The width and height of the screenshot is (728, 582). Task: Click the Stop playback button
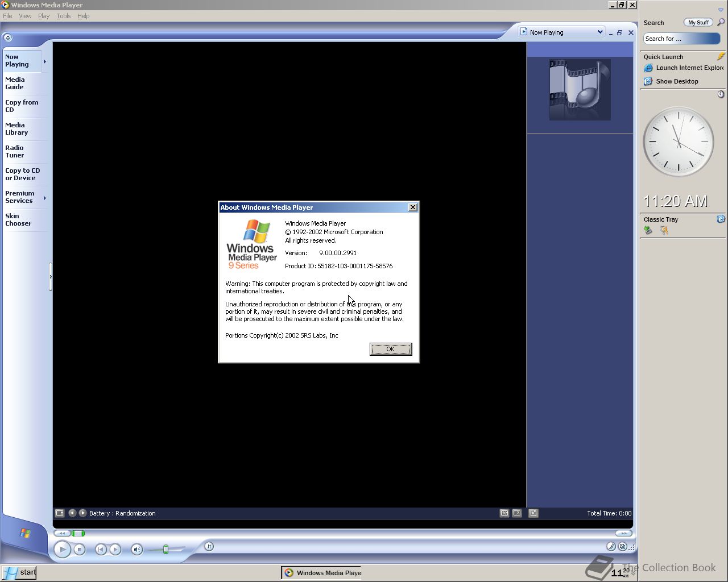tap(80, 550)
